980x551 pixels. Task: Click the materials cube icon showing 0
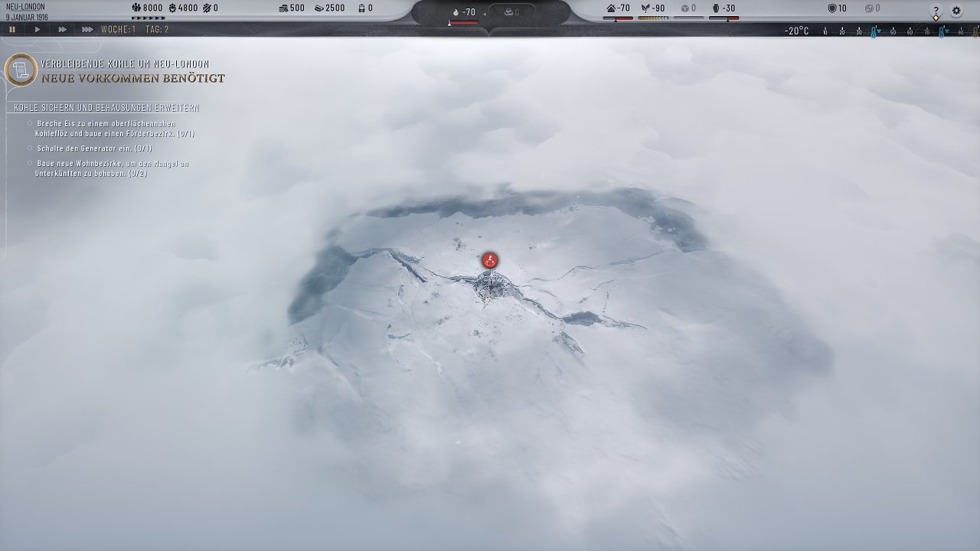click(684, 8)
